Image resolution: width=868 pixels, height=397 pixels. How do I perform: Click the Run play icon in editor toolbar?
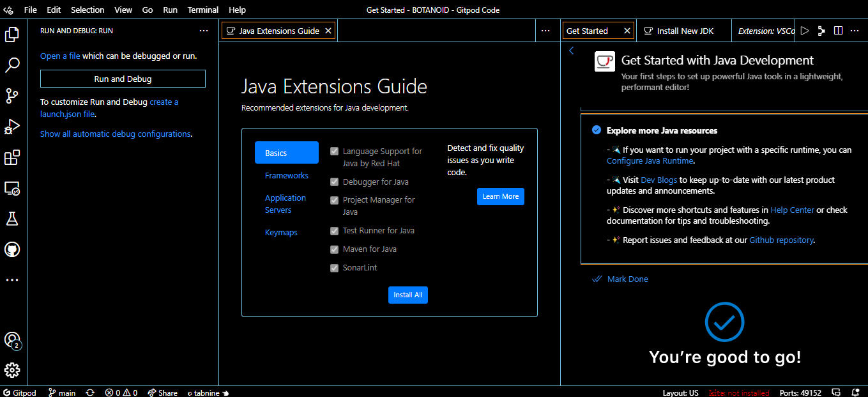805,31
